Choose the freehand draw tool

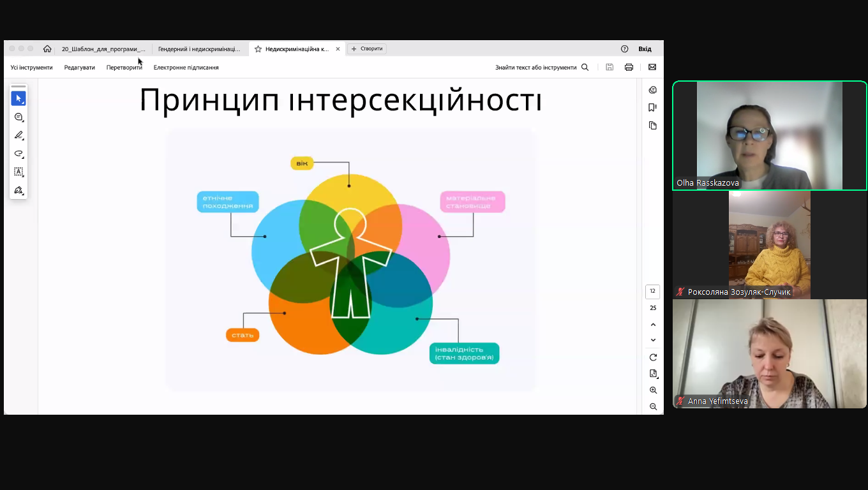click(19, 154)
